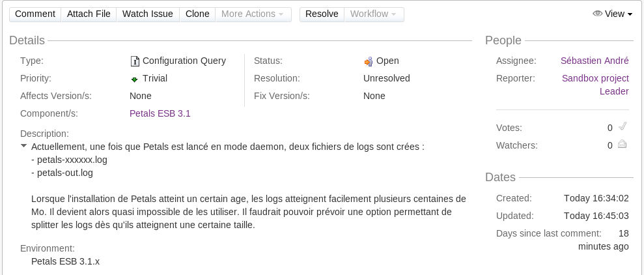Open the Sandbox project Leader reporter link
The image size is (644, 275).
point(595,85)
